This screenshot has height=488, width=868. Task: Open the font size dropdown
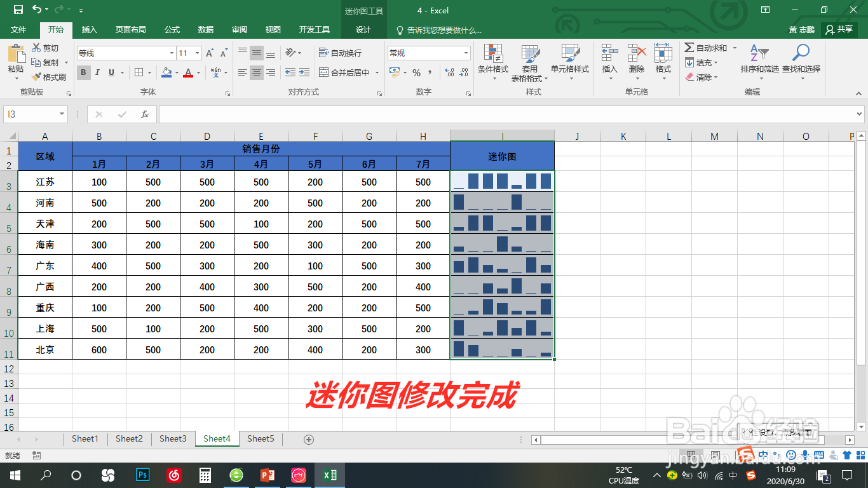(198, 53)
